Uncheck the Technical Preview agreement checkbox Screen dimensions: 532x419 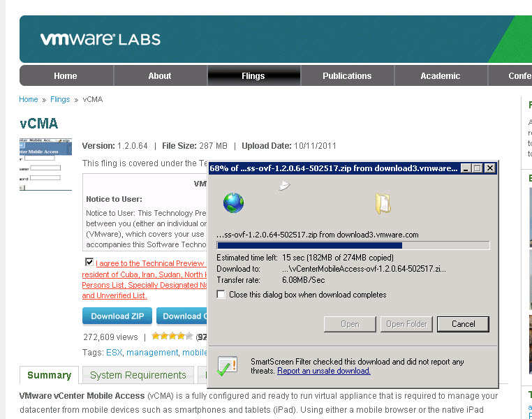click(x=89, y=262)
